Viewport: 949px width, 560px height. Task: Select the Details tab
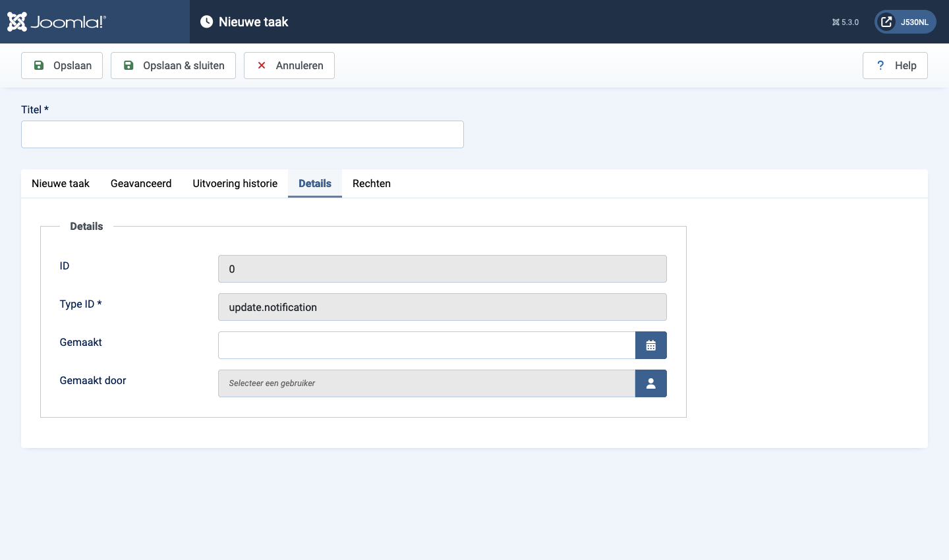pos(315,183)
